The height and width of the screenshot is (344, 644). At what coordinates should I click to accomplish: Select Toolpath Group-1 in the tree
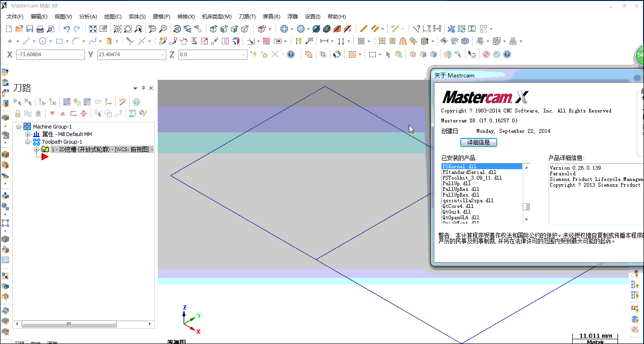(x=62, y=142)
